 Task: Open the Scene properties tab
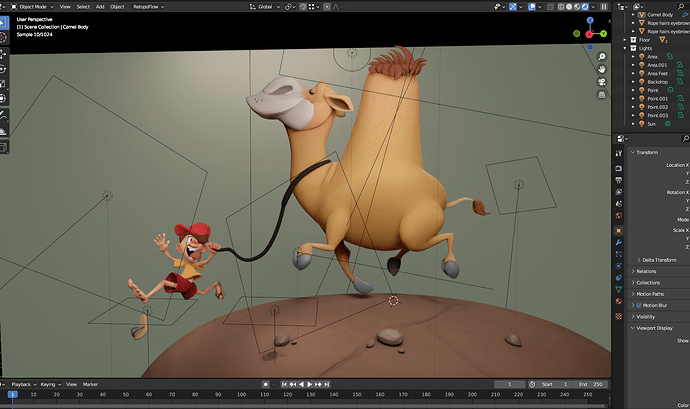tap(619, 204)
